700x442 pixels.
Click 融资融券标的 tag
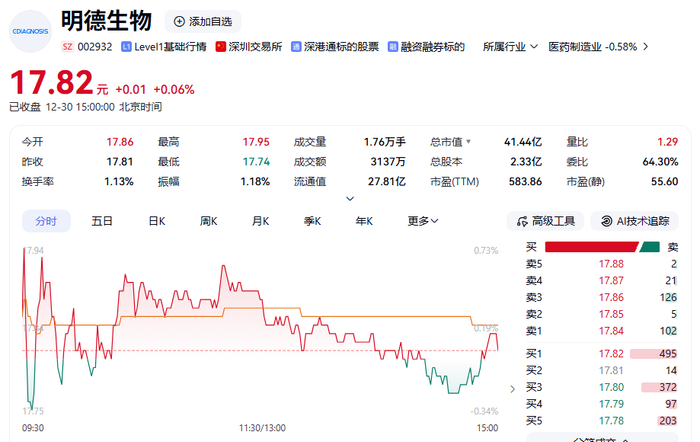(433, 47)
